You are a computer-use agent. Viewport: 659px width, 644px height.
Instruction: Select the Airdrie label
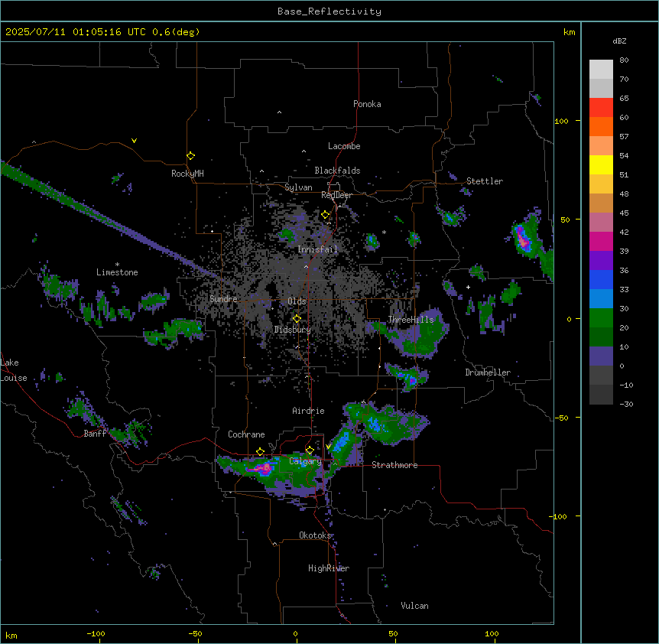pyautogui.click(x=308, y=411)
